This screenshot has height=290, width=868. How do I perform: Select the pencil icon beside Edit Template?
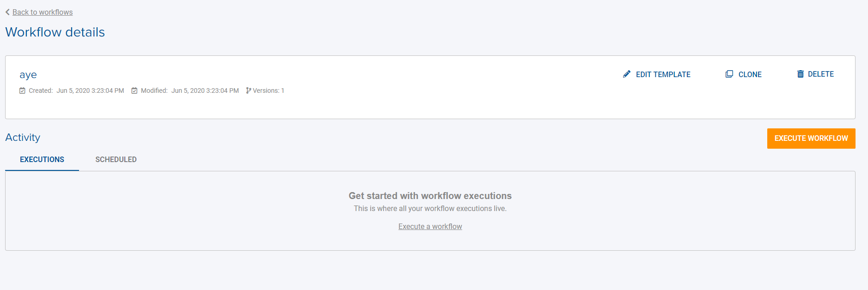626,74
